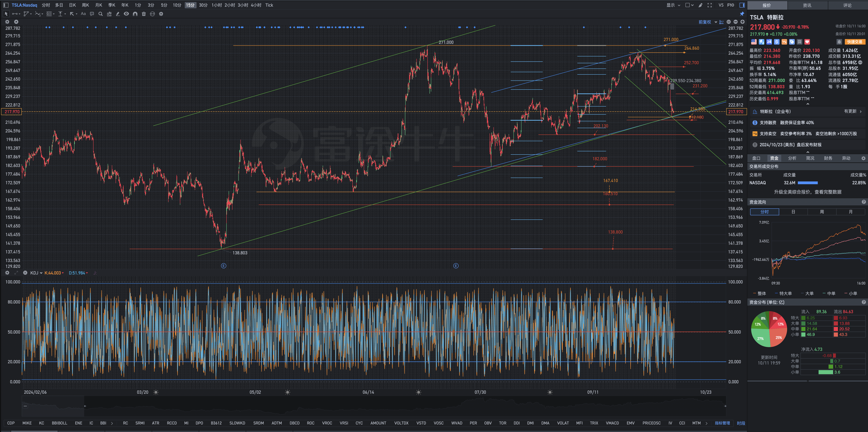
Task: Click the candlestick measure tool icon
Action: click(x=109, y=14)
